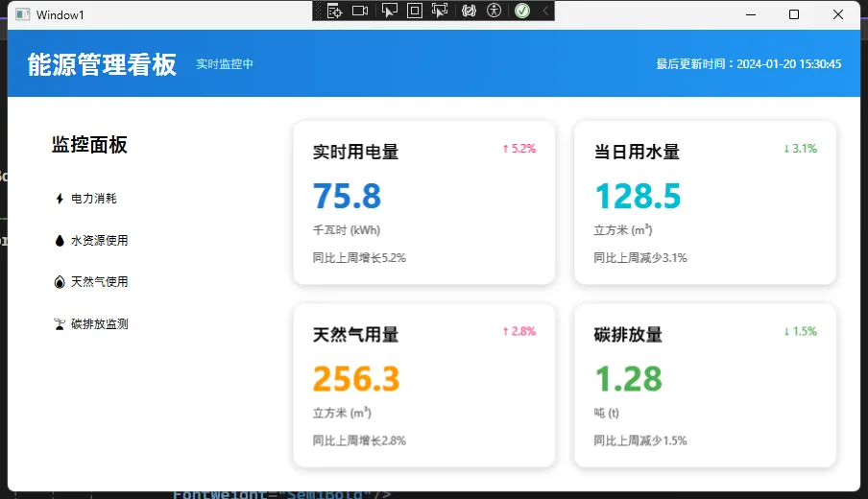
Task: Click the 最后更新时间 timestamp in header
Action: (749, 64)
